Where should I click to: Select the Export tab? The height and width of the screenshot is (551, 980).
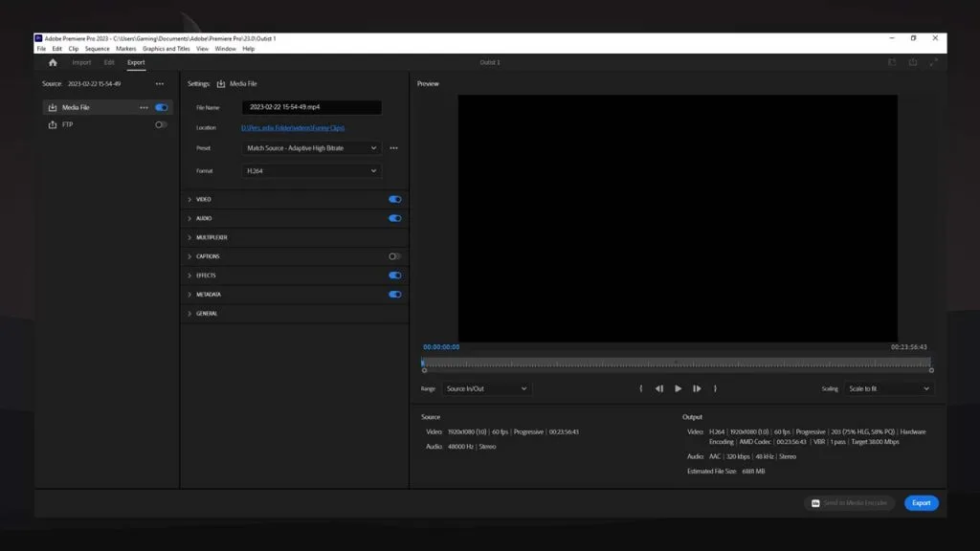(x=136, y=62)
